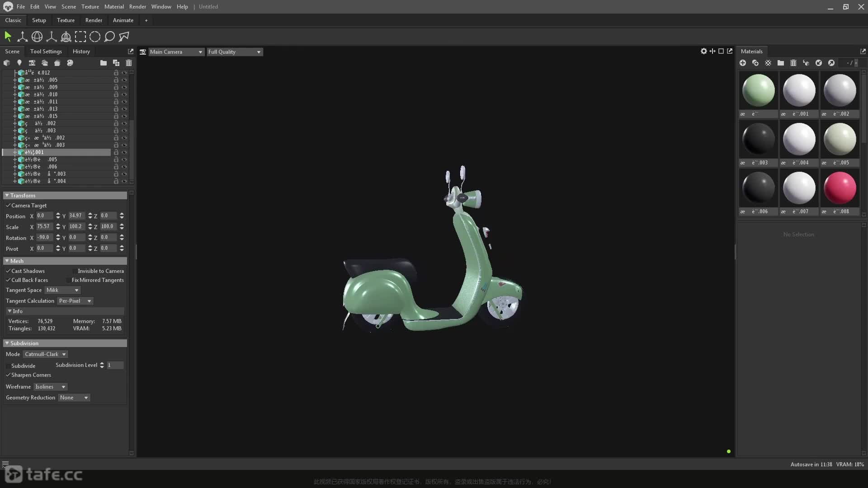
Task: Create new material plus icon
Action: coord(743,63)
